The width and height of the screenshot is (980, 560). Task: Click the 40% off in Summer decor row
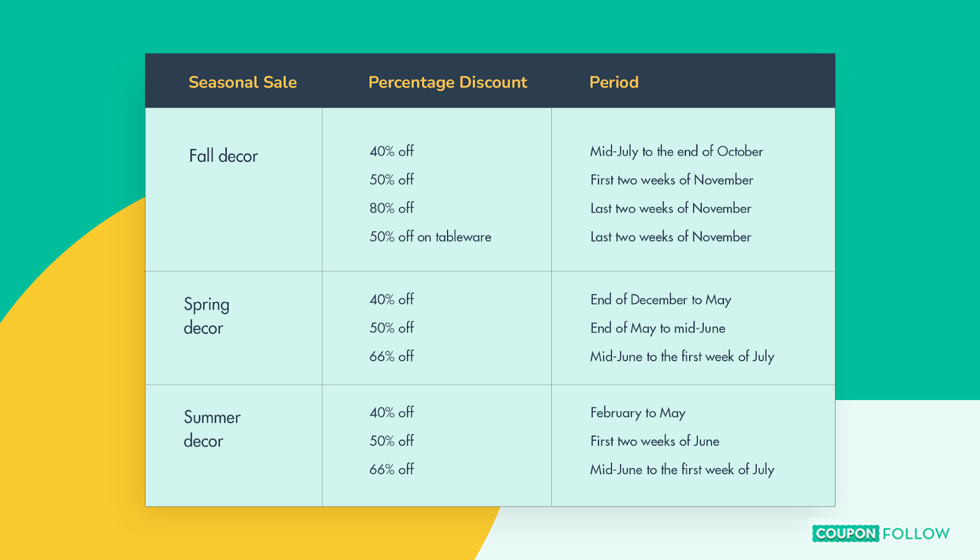click(392, 413)
